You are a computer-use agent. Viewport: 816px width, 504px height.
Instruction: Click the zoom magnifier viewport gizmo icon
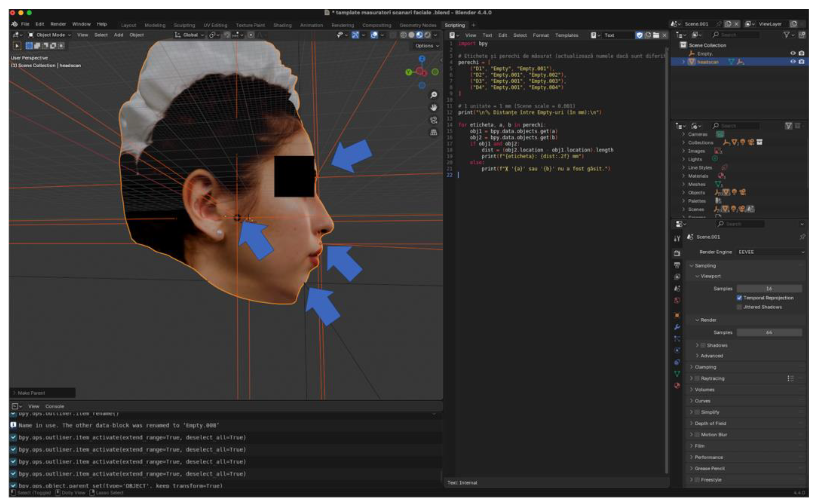[x=433, y=95]
